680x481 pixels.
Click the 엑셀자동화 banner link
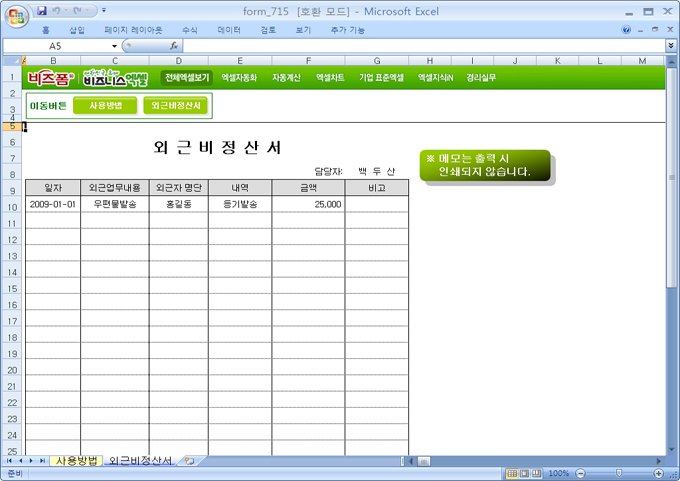pos(239,78)
